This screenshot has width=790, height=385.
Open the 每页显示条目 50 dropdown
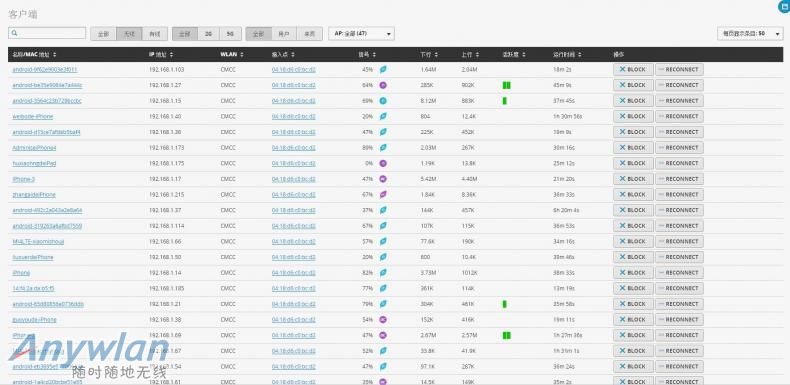point(750,34)
